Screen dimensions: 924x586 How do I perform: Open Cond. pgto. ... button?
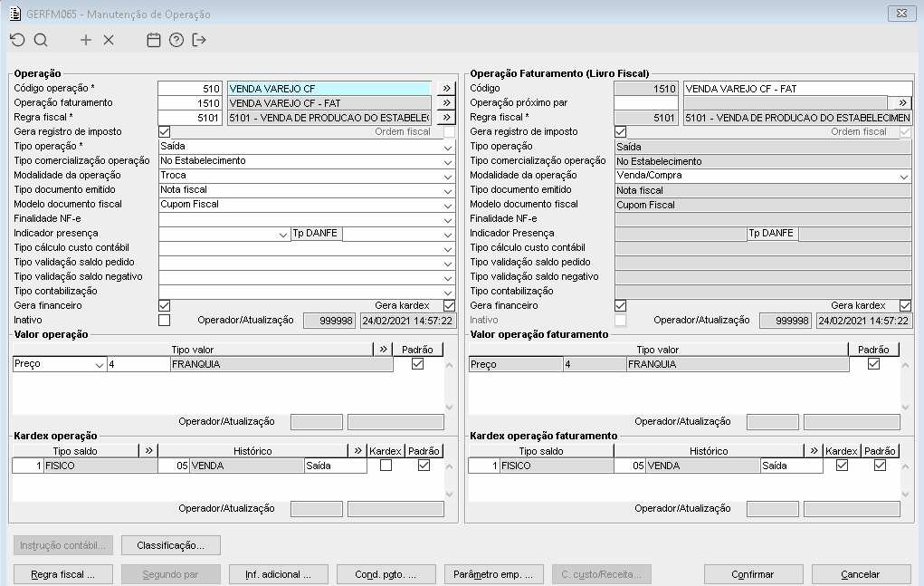click(x=386, y=574)
